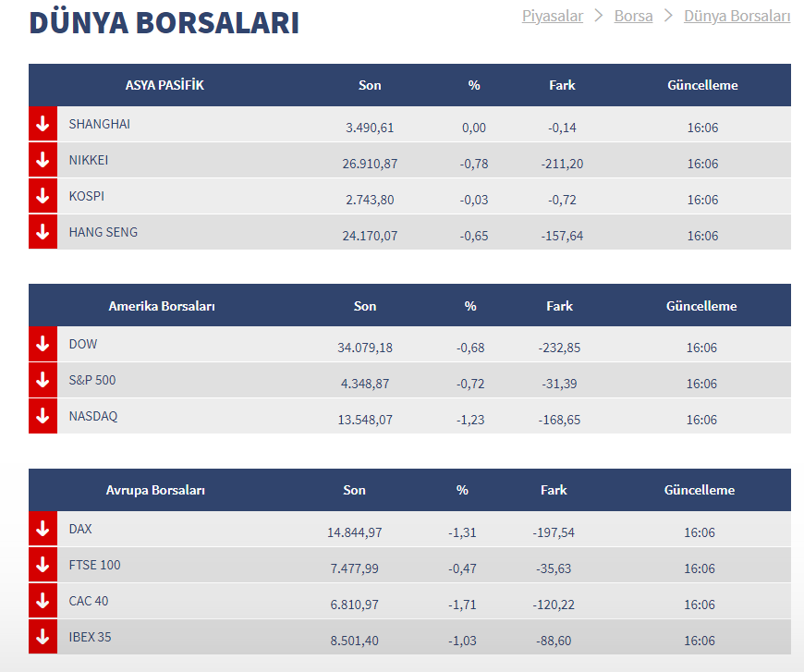Open the Dünya Borsaları breadcrumb link
Screen dimensions: 804x672
click(737, 16)
